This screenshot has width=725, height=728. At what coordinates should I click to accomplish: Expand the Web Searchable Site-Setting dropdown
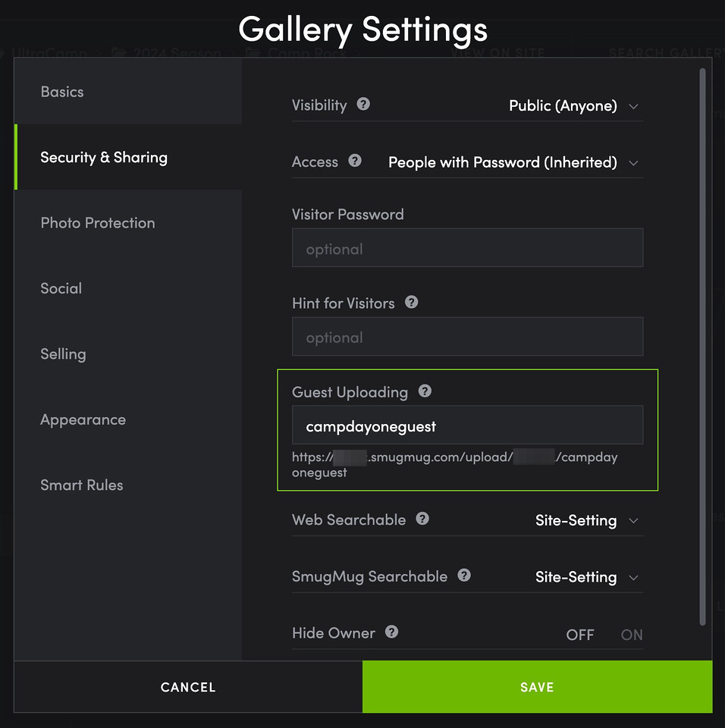[x=587, y=520]
